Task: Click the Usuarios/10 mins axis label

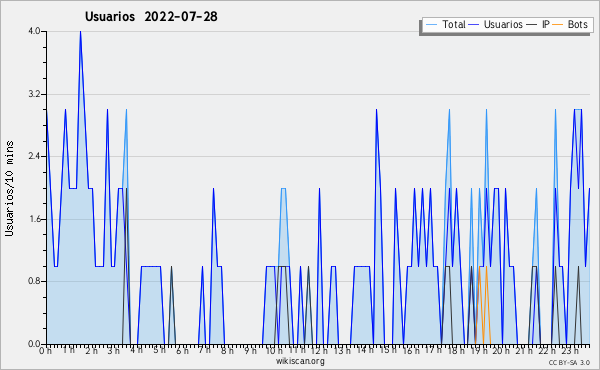Action: click(x=9, y=189)
